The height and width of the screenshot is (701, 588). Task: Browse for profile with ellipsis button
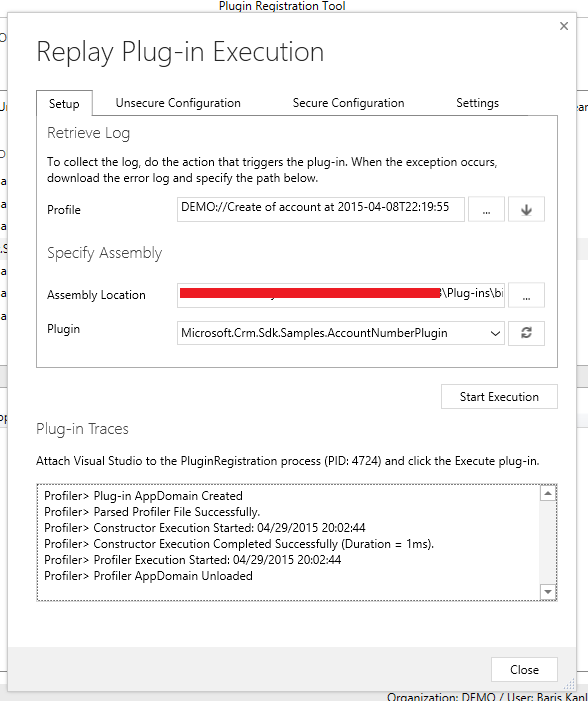pos(486,209)
